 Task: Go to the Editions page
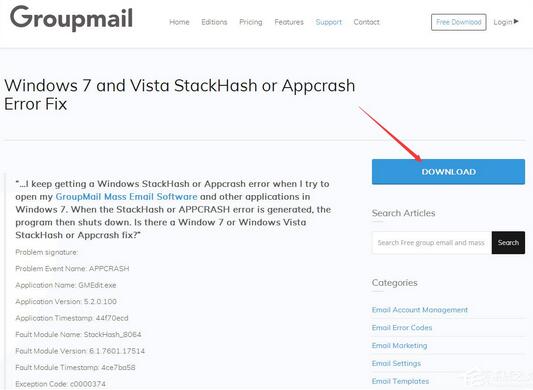214,22
